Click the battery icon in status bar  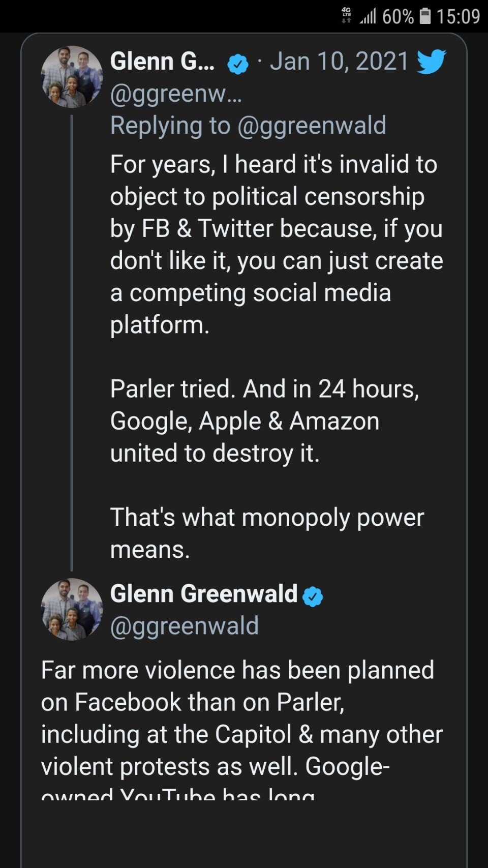pos(425,16)
